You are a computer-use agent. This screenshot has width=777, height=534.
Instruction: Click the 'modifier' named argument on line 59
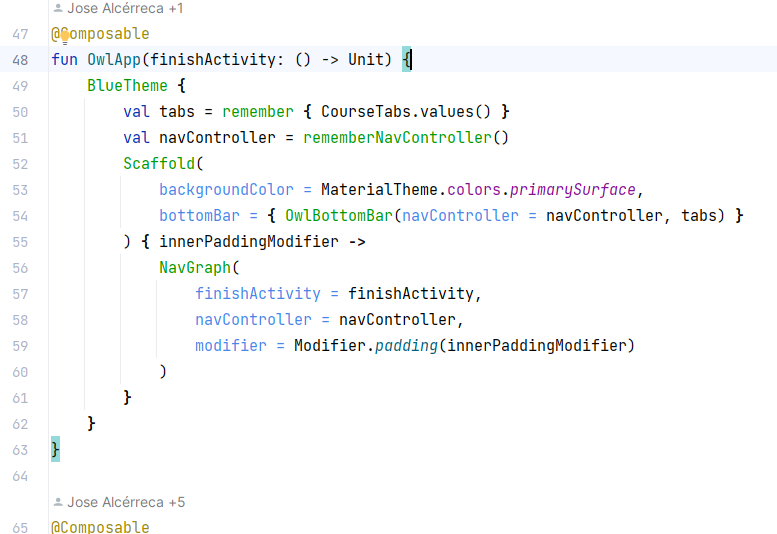click(x=231, y=346)
